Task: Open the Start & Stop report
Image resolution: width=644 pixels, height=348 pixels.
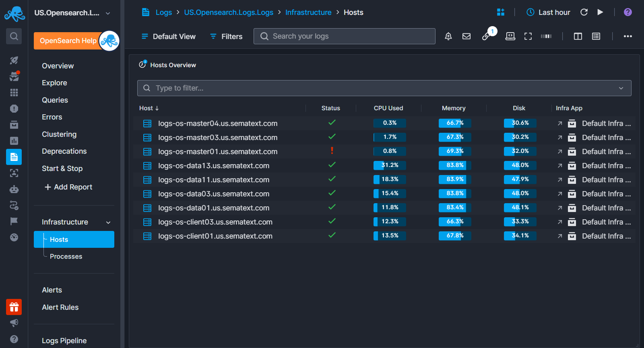Action: 62,169
